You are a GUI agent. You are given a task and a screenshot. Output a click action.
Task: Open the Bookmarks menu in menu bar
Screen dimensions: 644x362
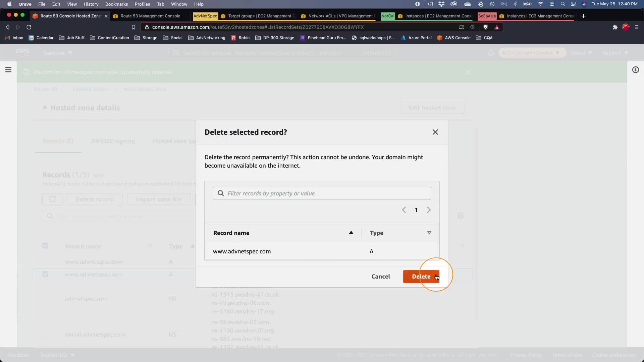pos(116,4)
